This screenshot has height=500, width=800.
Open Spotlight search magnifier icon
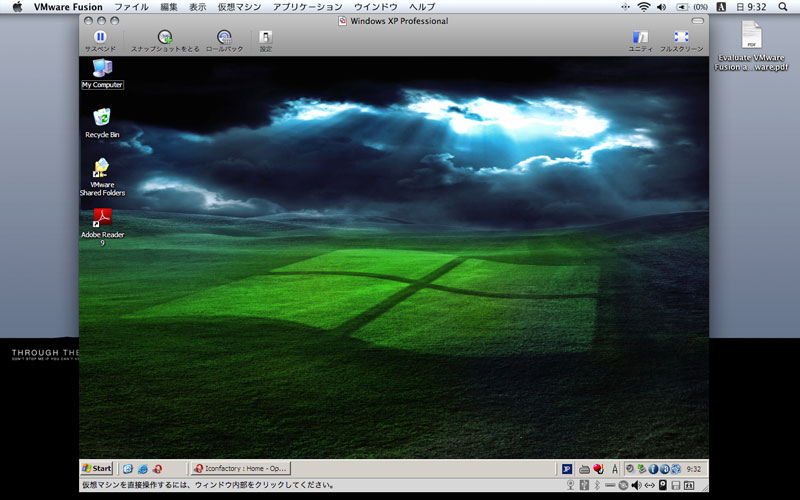coord(783,7)
